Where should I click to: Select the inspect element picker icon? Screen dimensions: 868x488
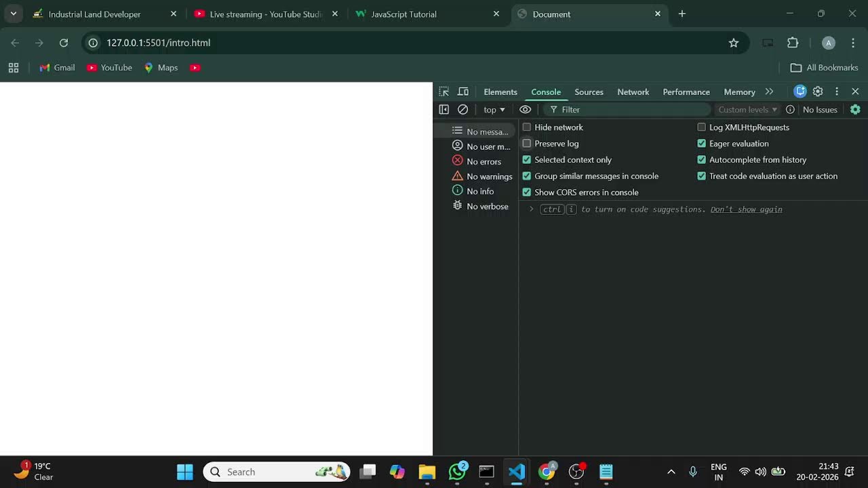tap(443, 91)
